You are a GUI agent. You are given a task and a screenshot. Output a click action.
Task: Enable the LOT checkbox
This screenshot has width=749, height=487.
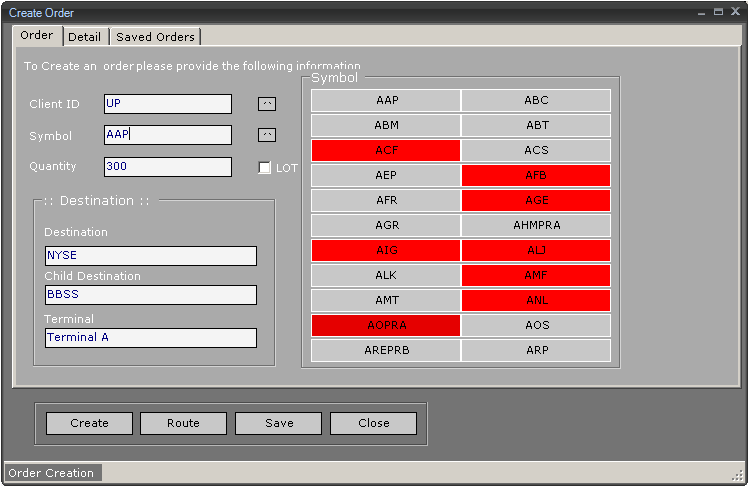click(265, 168)
